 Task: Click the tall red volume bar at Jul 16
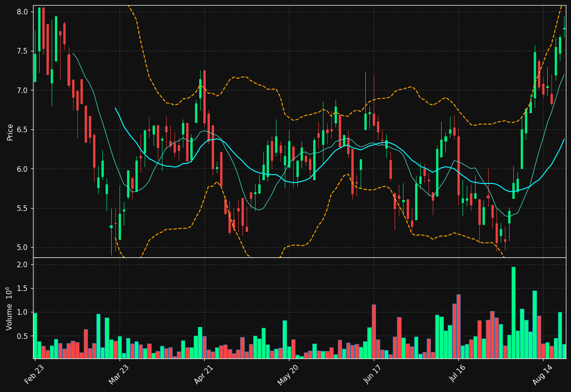(x=458, y=326)
